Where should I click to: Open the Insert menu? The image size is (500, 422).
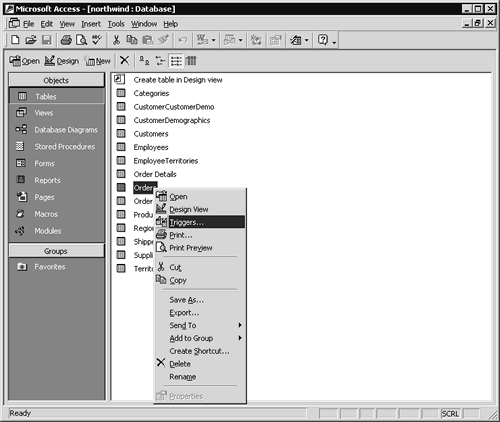(91, 24)
